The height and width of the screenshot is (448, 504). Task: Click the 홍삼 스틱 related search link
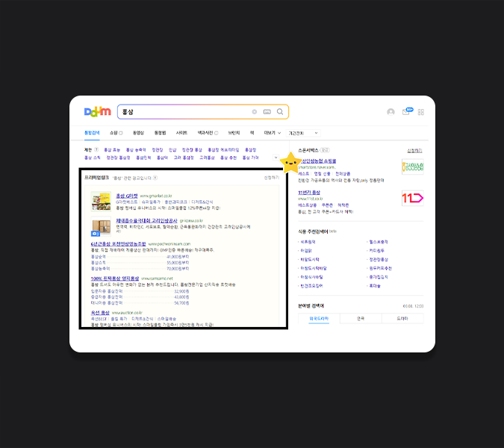point(93,158)
